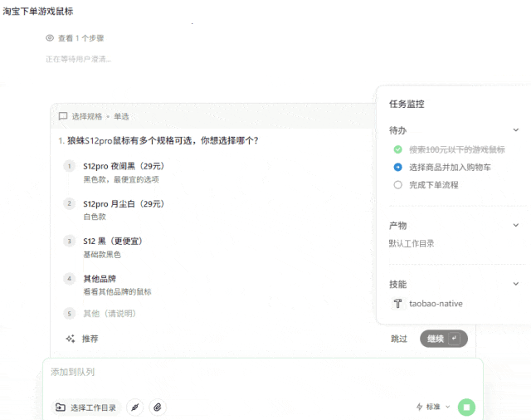Open the 标准 mode dropdown

[433, 407]
